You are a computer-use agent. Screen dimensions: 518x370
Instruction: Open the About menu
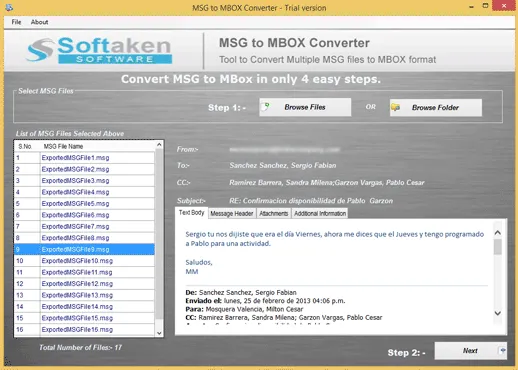pos(39,22)
